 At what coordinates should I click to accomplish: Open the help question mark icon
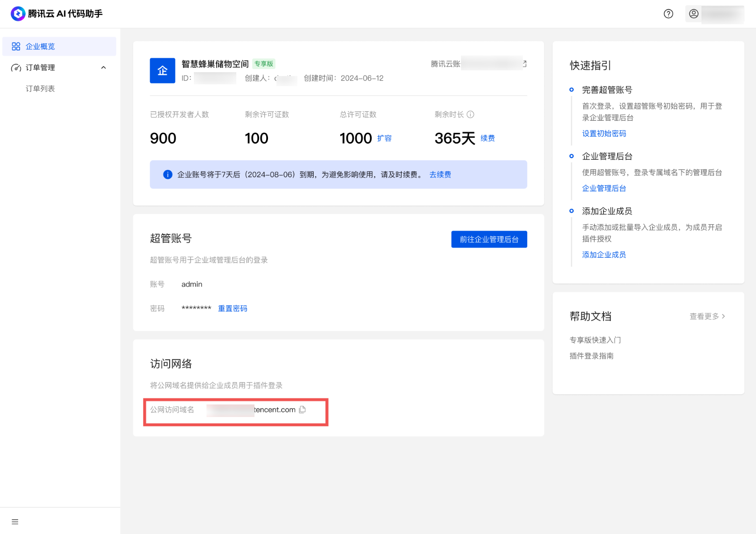(668, 14)
